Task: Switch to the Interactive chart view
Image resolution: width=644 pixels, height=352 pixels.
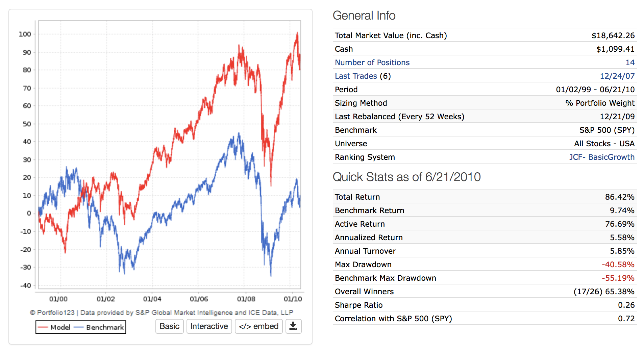Action: click(x=209, y=326)
